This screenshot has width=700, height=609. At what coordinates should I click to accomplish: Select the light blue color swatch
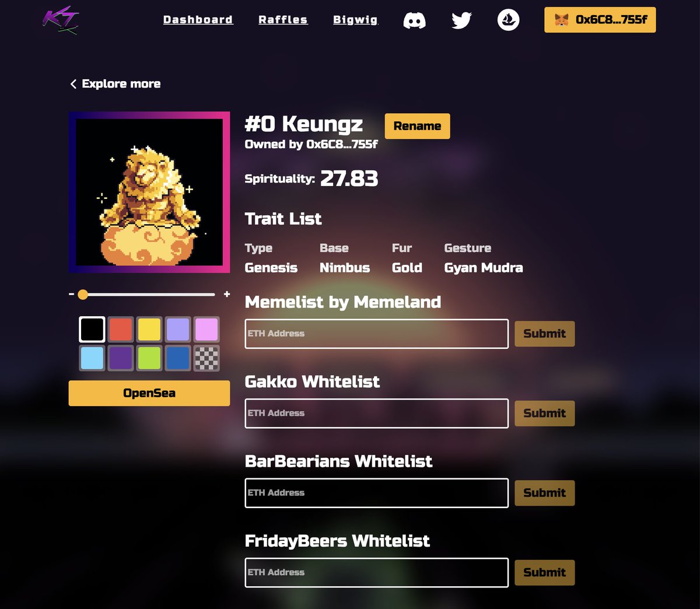92,358
